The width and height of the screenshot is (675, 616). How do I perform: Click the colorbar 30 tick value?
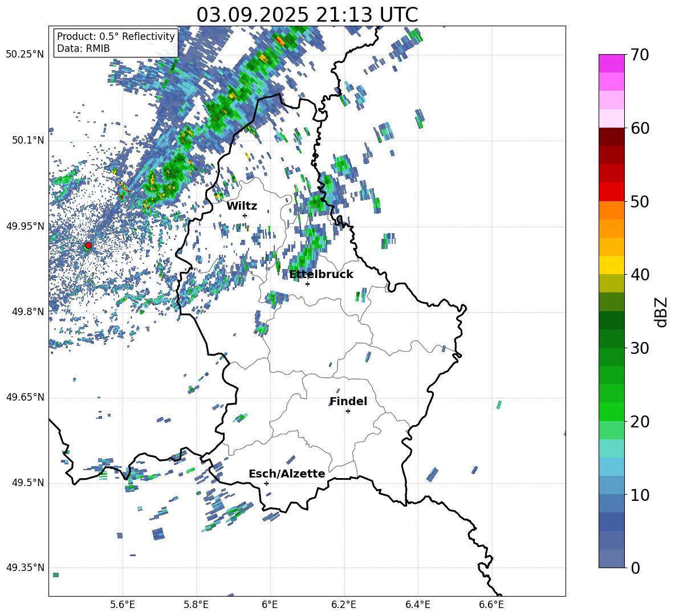point(640,348)
